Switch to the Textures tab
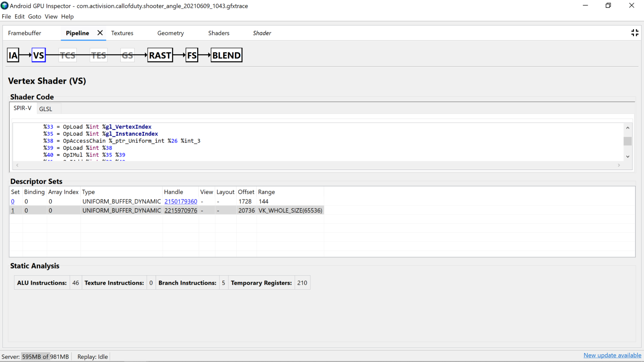Screen dimensions: 644x362 pos(122,33)
